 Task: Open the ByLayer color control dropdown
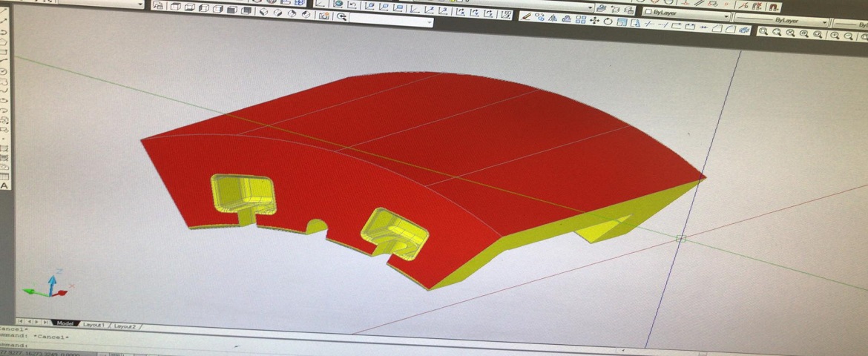[727, 15]
